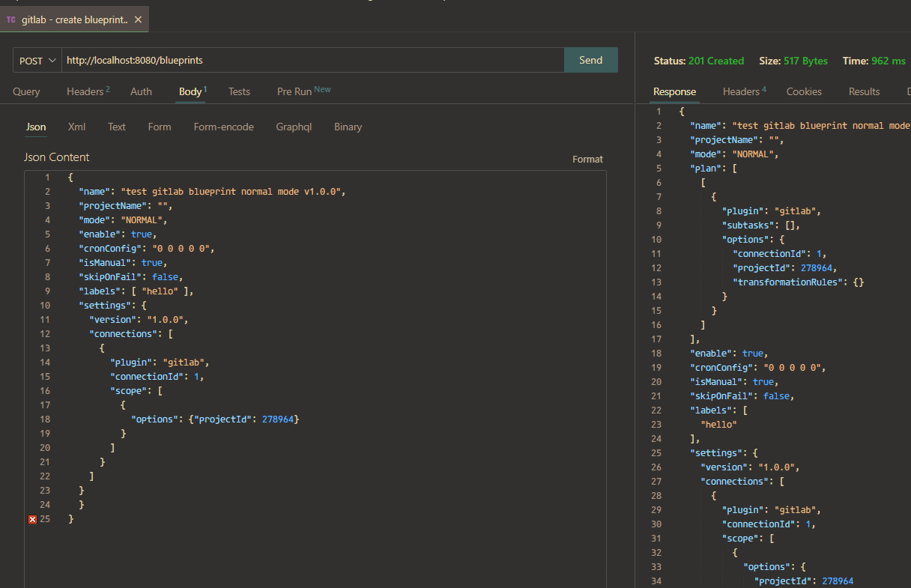Select Form body type
The width and height of the screenshot is (911, 588).
[x=160, y=127]
